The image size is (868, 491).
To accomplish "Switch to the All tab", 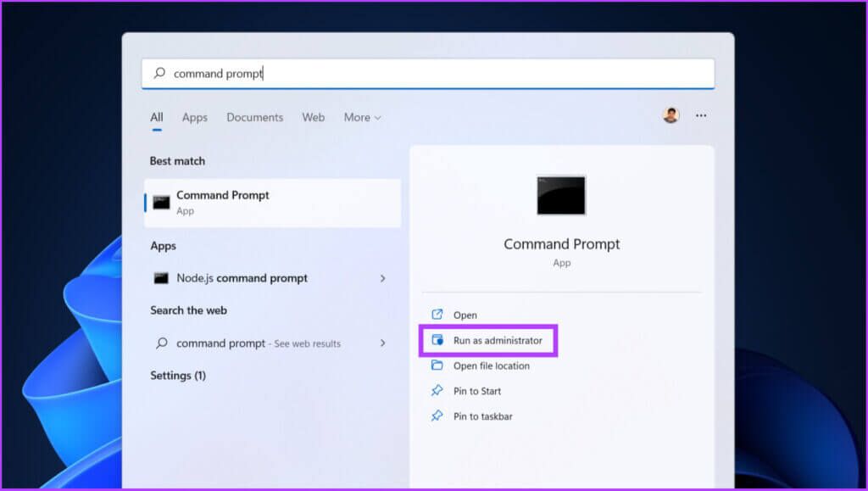I will tap(157, 117).
